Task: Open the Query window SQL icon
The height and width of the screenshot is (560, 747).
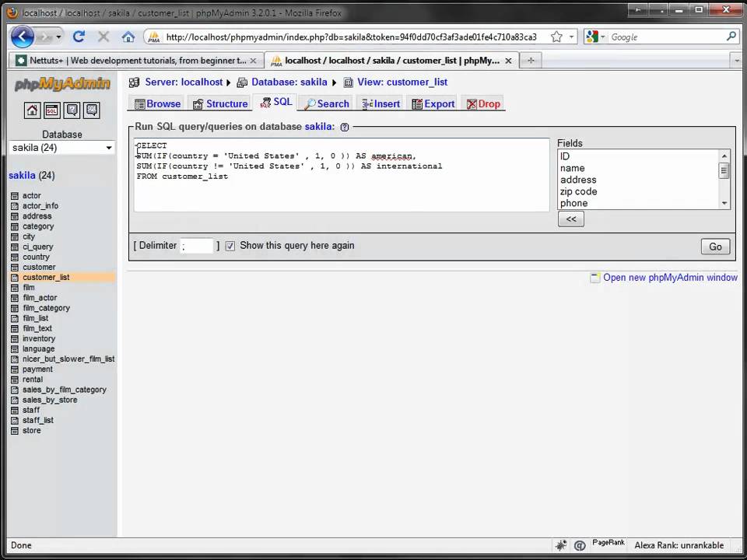Action: tap(52, 110)
